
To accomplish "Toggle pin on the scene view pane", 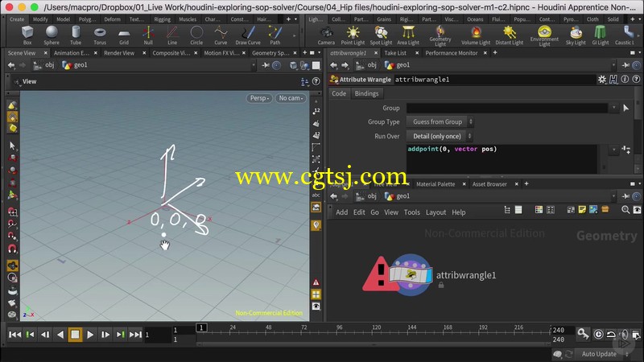I will [266, 65].
